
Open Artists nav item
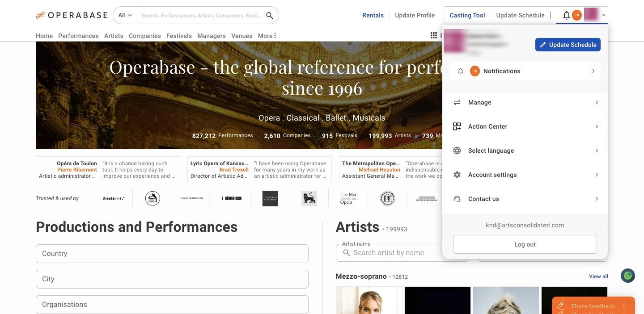tap(114, 36)
